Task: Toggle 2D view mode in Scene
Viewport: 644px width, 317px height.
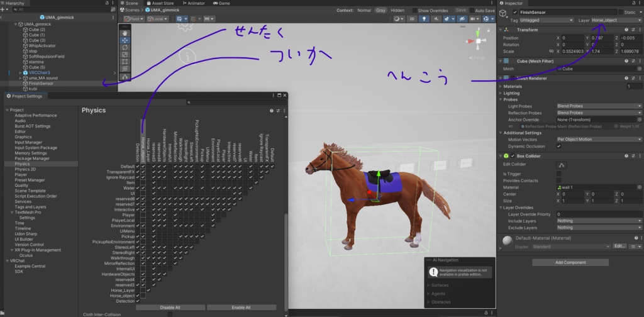Action: (412, 19)
